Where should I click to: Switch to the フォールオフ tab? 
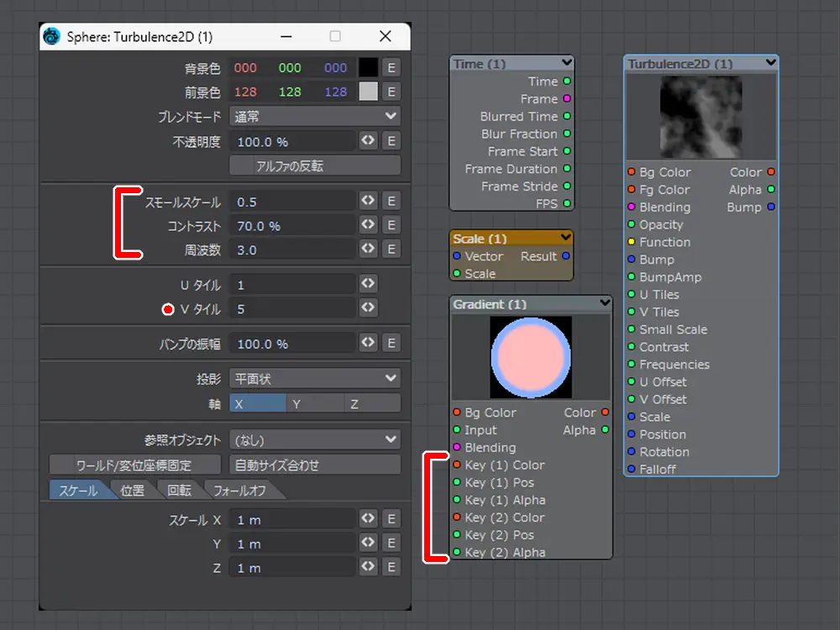click(x=240, y=491)
